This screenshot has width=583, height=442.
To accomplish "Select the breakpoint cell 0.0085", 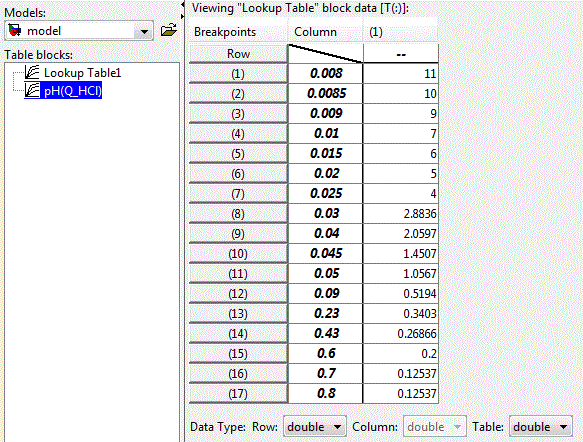I will pyautogui.click(x=326, y=93).
